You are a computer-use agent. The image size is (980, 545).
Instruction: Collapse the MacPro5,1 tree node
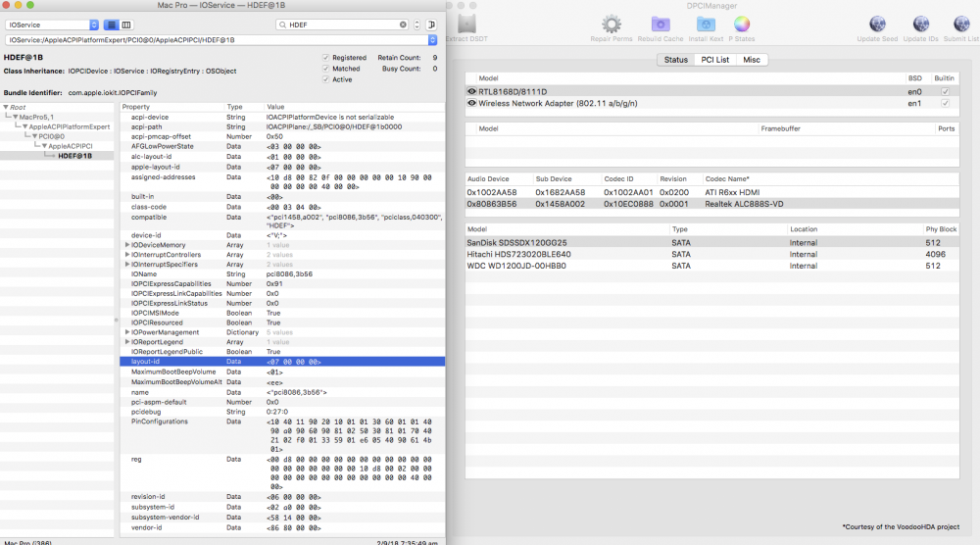[15, 117]
